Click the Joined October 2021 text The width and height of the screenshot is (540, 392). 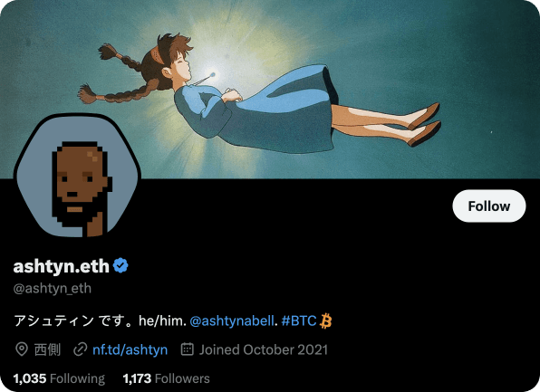(264, 349)
